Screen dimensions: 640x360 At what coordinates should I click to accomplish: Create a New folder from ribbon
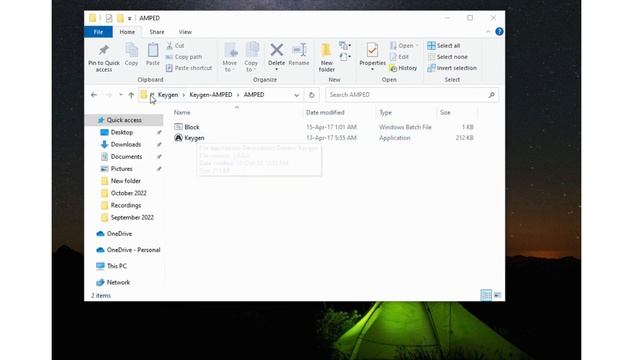click(x=327, y=58)
